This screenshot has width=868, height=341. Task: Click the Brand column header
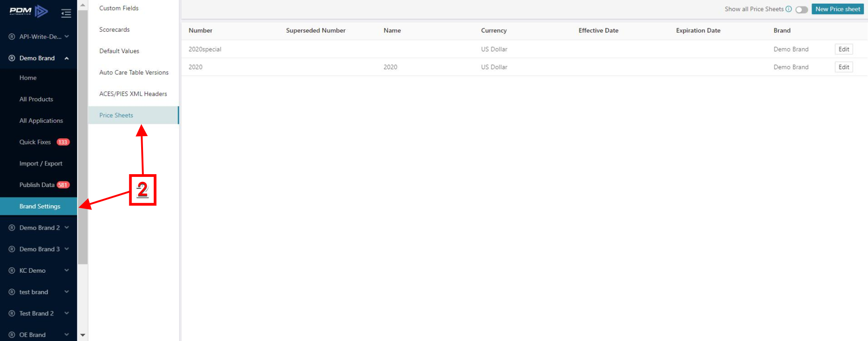pyautogui.click(x=782, y=31)
